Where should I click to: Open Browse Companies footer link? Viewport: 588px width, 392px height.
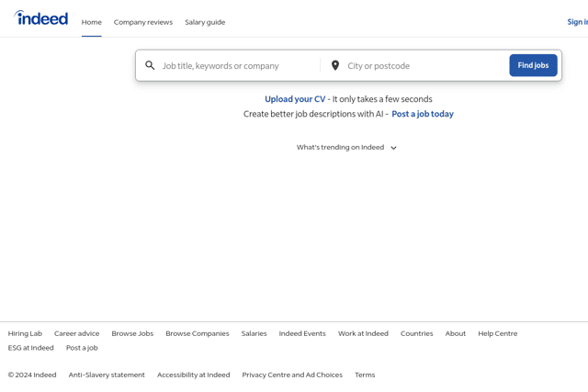tap(198, 333)
